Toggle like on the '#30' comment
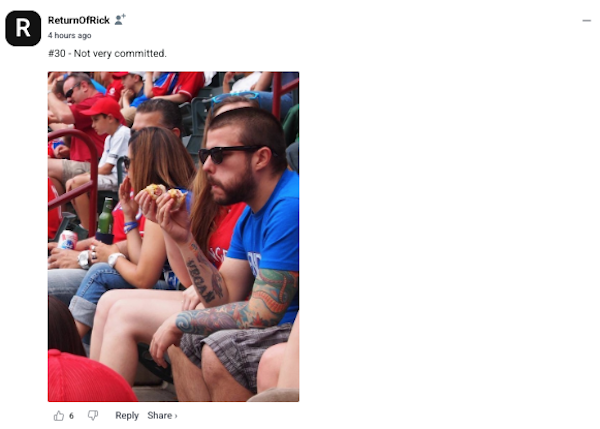The image size is (600, 429). pyautogui.click(x=59, y=416)
